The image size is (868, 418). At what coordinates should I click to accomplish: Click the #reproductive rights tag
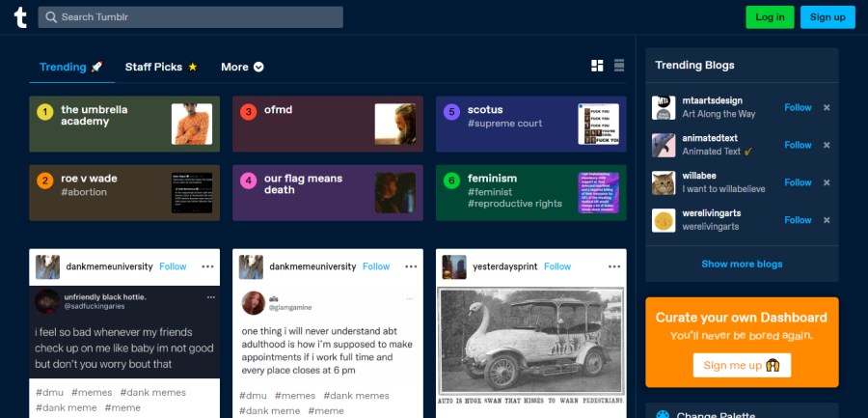[x=515, y=204]
